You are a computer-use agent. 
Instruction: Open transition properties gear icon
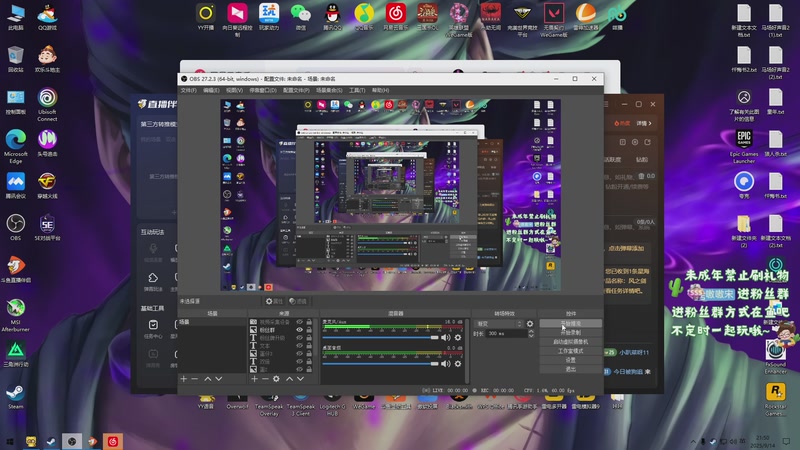click(530, 324)
